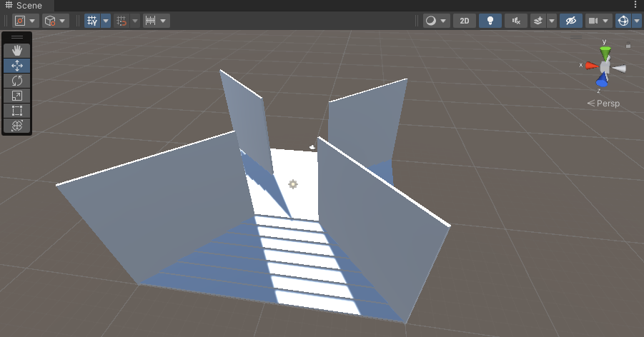
Task: Expand the grid visibility options arrow
Action: (106, 21)
